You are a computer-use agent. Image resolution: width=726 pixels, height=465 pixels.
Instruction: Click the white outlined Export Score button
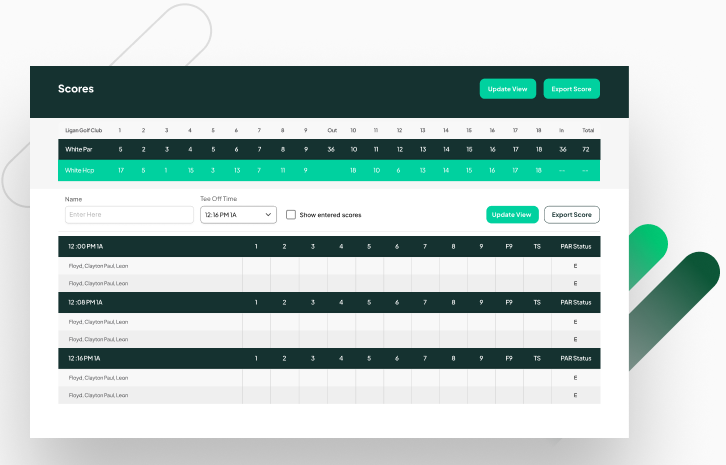click(x=572, y=215)
